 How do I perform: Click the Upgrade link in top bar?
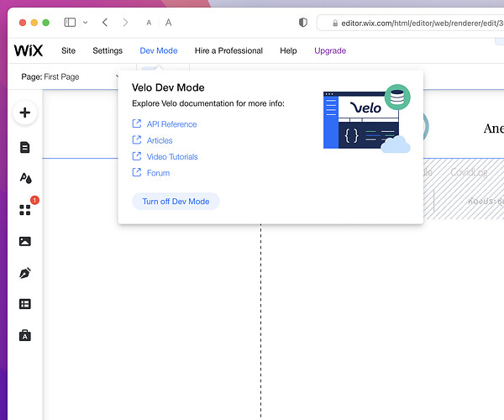(330, 50)
